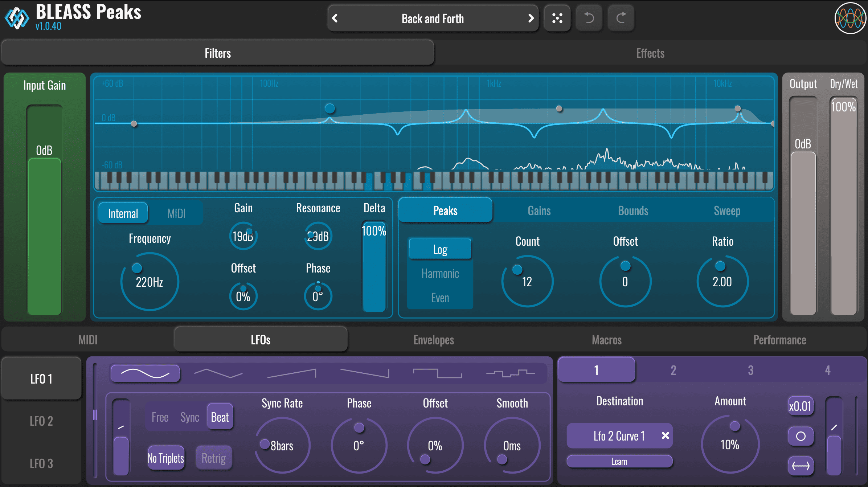868x487 pixels.
Task: Choose the ramp up sawtooth waveform
Action: [292, 373]
